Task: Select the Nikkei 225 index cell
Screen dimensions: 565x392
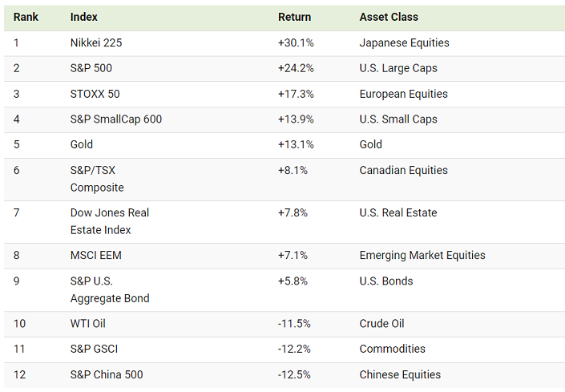Action: pos(98,42)
